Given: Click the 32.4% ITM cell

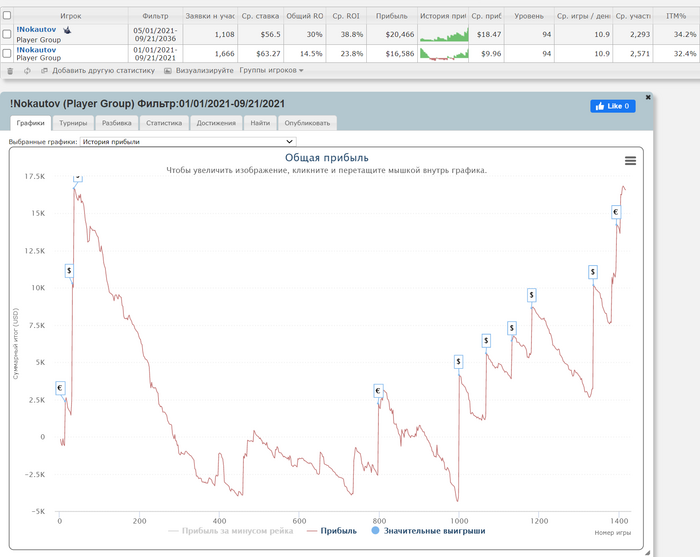Looking at the screenshot, I should point(676,54).
